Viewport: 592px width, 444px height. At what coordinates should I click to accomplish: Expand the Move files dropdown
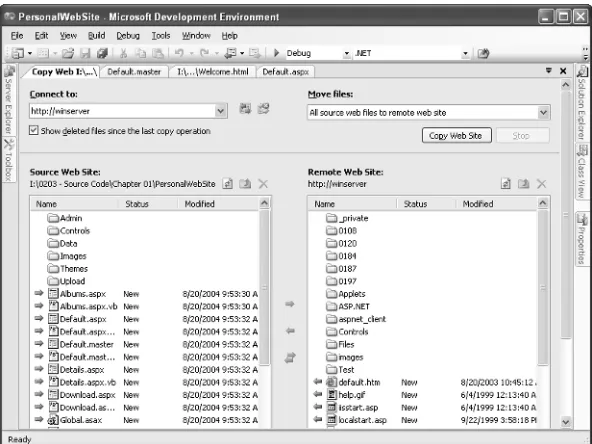coord(543,113)
